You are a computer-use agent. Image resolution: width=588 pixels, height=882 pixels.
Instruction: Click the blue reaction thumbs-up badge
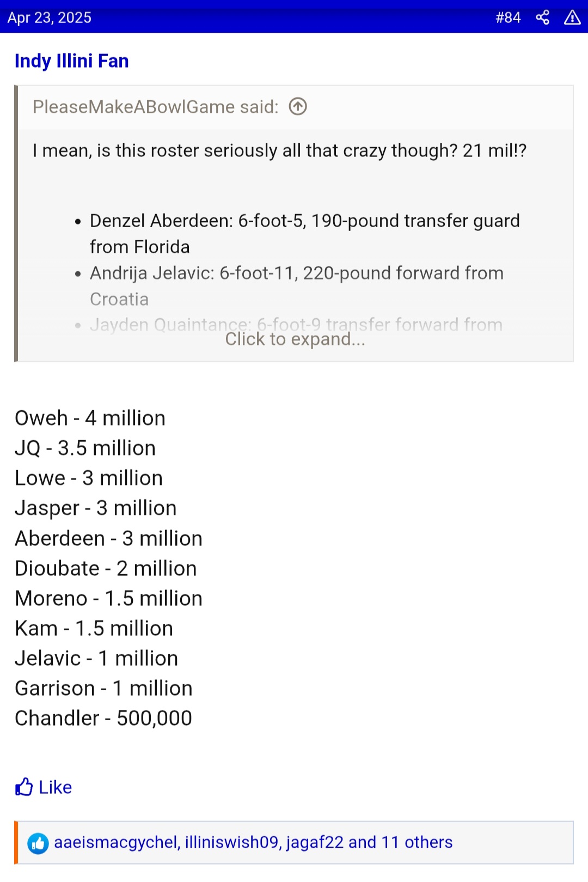tap(38, 843)
